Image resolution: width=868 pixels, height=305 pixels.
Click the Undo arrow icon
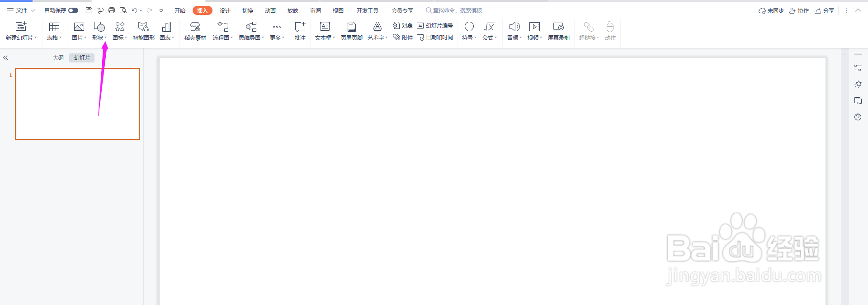pyautogui.click(x=134, y=10)
